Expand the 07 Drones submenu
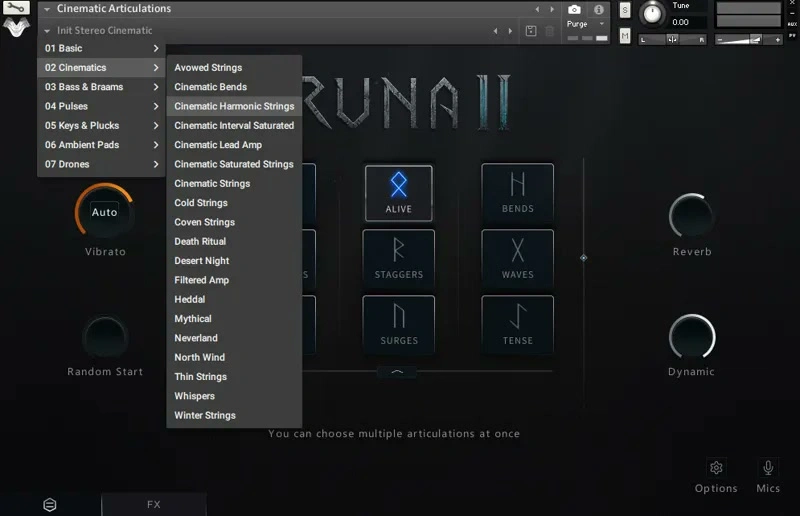 (101, 164)
